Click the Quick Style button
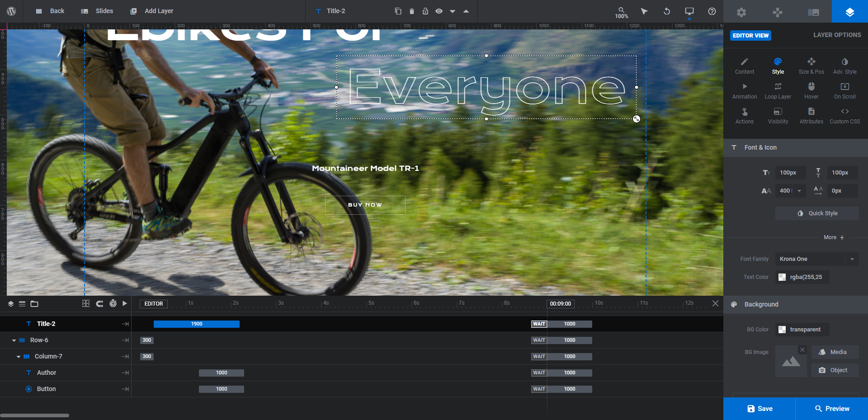 pyautogui.click(x=817, y=213)
